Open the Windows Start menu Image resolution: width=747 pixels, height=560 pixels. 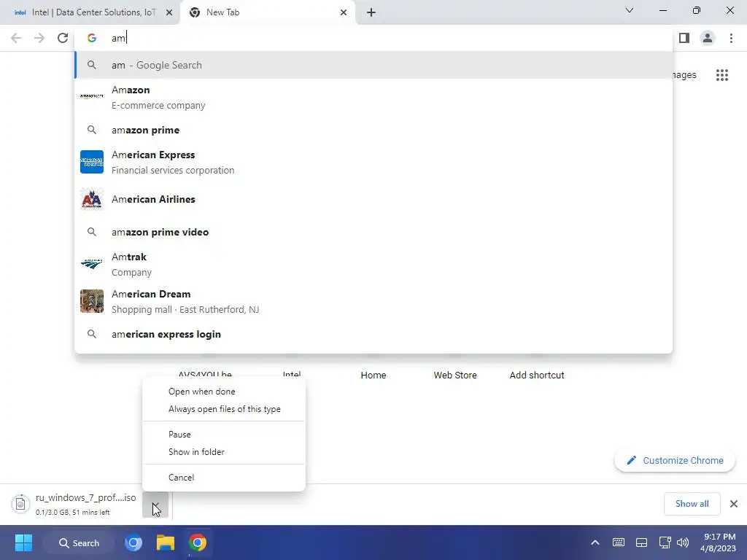click(23, 542)
